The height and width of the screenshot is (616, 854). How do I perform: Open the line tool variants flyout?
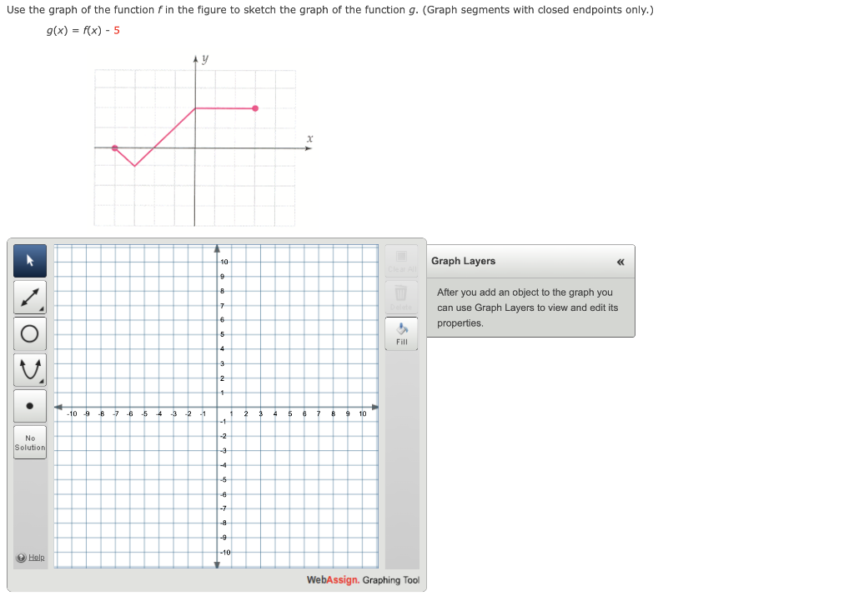39,309
